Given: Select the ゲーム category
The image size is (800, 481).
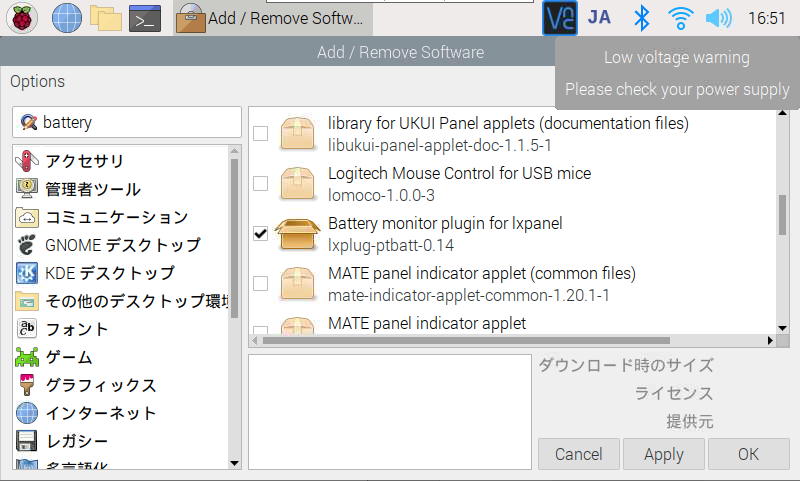Looking at the screenshot, I should (68, 357).
